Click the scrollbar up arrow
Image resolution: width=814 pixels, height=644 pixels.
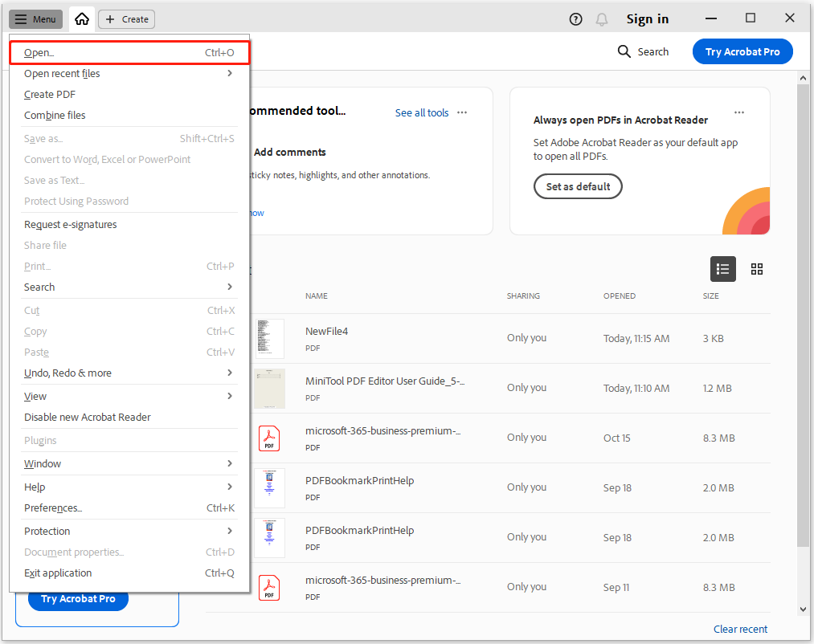coord(803,79)
